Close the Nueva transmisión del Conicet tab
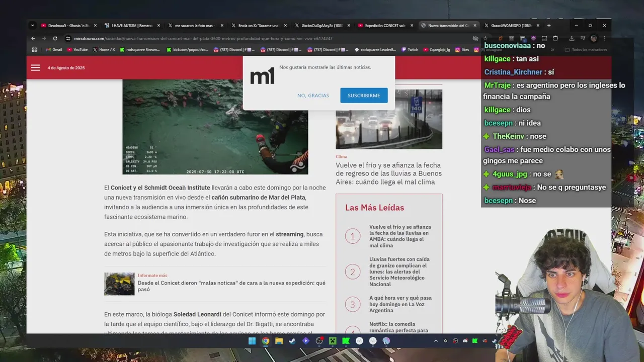 click(x=474, y=25)
